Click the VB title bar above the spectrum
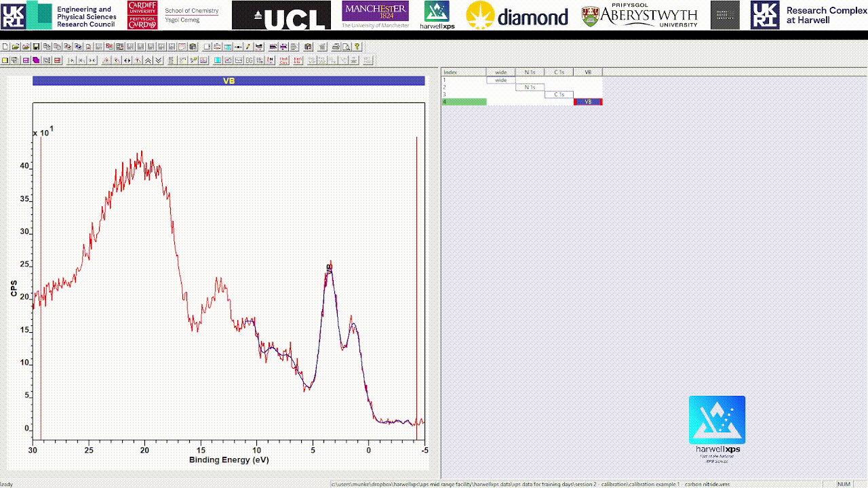The height and width of the screenshot is (488, 868). coord(229,81)
